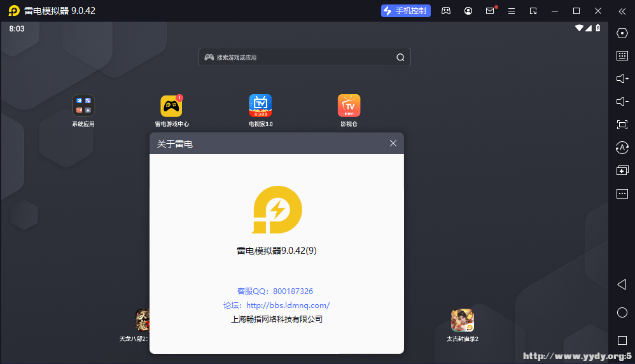This screenshot has width=635, height=364.
Task: Click the volume down icon
Action: point(622,101)
